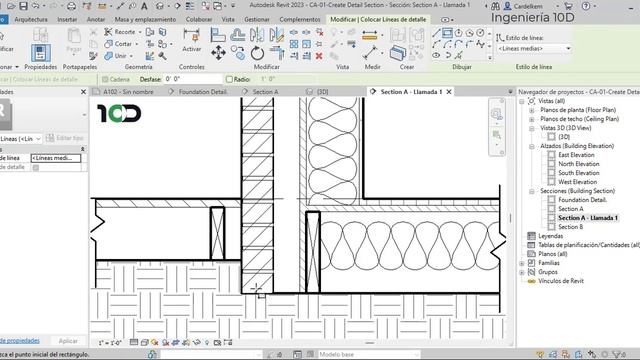Expand Planos de techo (Ceiling Plan) node

(531, 119)
